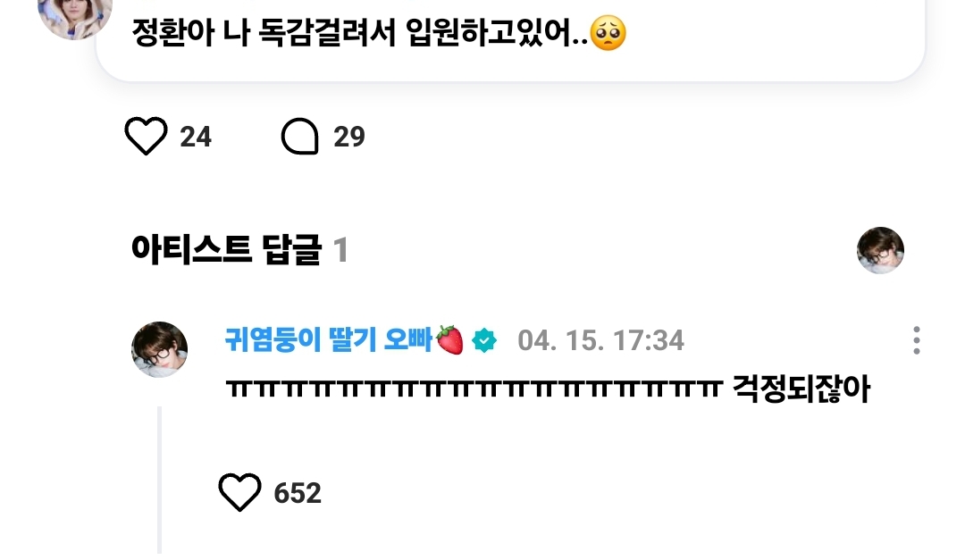Tap the reply timestamp 04. 15. 17:34

[x=600, y=340]
